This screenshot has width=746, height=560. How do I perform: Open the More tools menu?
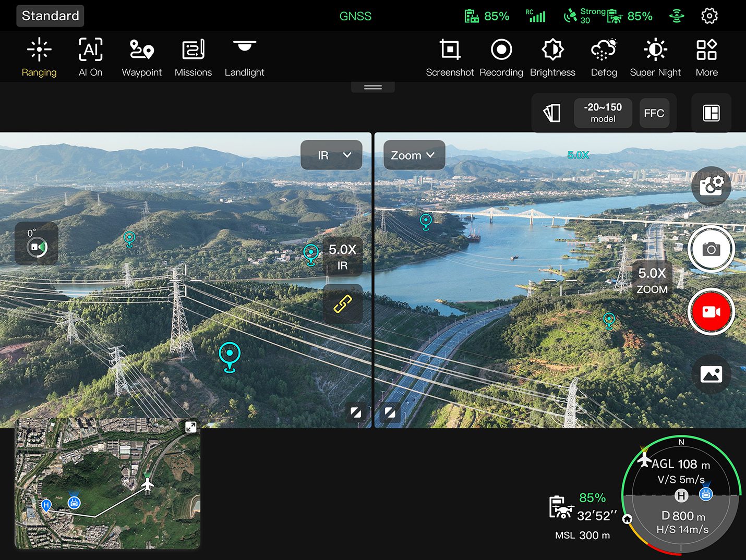pyautogui.click(x=706, y=57)
